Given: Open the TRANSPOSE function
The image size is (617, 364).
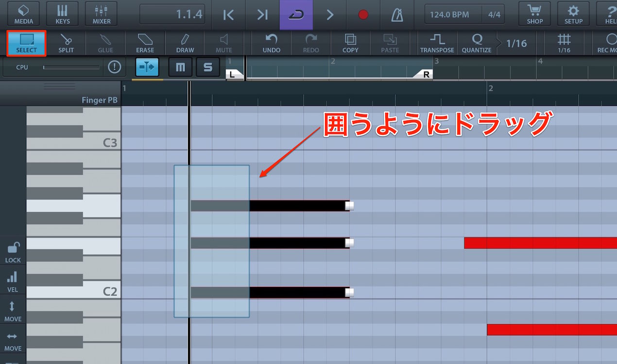Looking at the screenshot, I should click(437, 43).
